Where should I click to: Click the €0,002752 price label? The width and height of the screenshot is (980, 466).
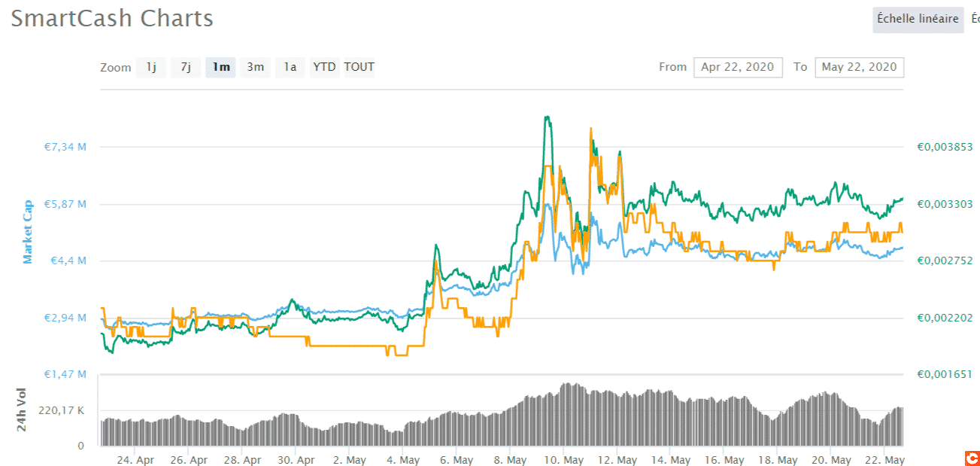point(945,261)
